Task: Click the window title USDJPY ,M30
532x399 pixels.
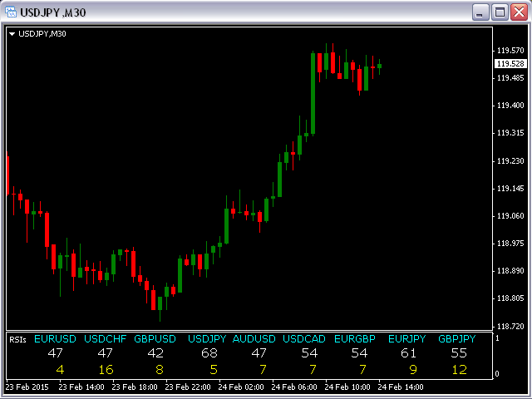Action: coord(53,12)
